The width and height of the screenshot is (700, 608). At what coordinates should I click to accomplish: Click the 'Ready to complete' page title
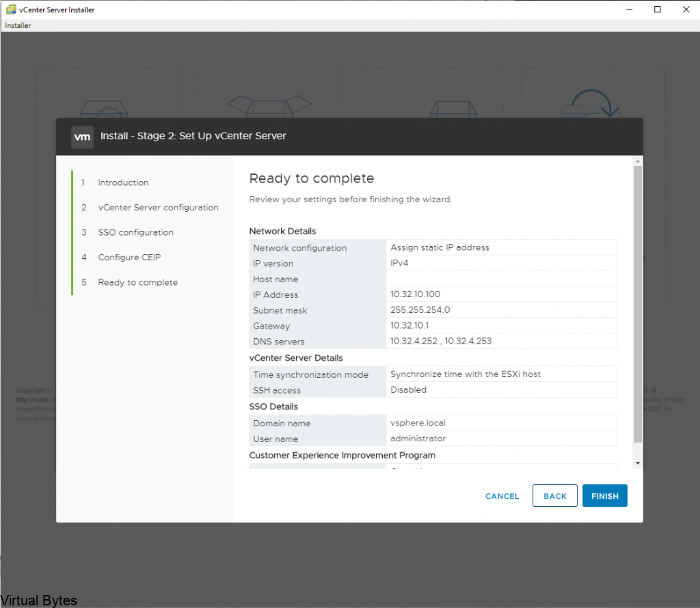click(312, 178)
